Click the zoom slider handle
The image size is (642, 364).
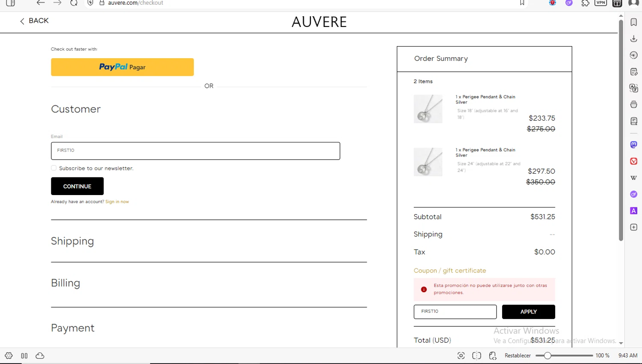(x=547, y=356)
